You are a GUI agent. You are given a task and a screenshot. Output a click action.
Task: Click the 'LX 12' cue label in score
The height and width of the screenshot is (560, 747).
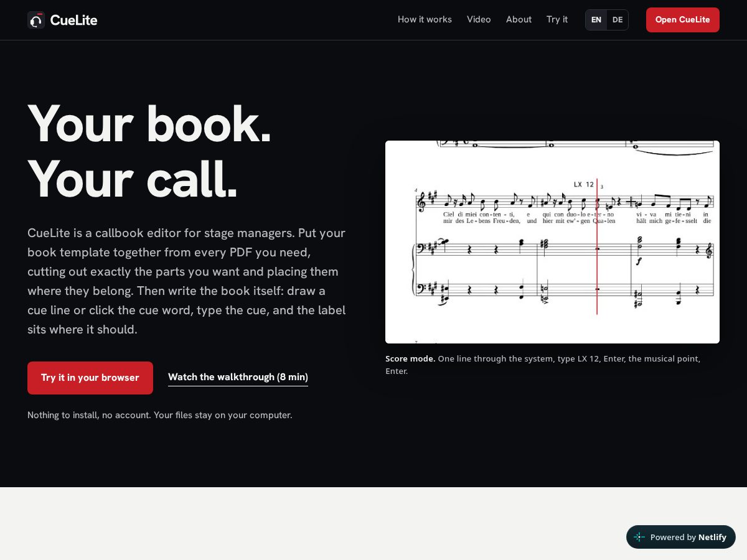point(584,184)
